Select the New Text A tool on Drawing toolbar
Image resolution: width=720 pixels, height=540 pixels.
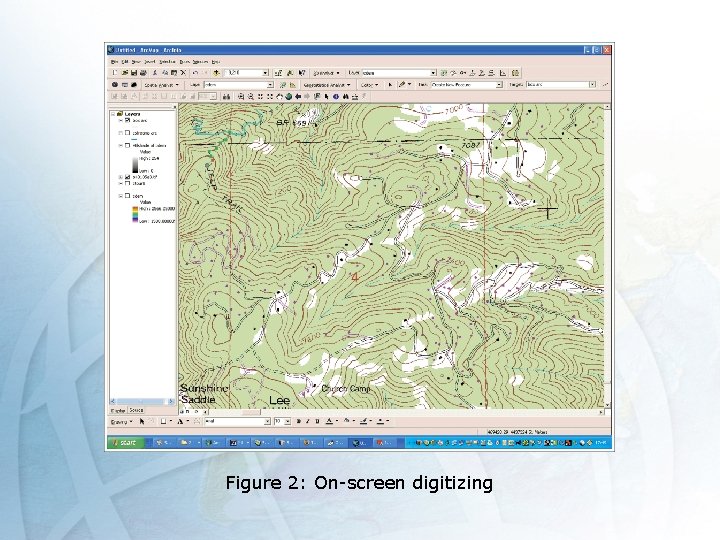tap(180, 421)
